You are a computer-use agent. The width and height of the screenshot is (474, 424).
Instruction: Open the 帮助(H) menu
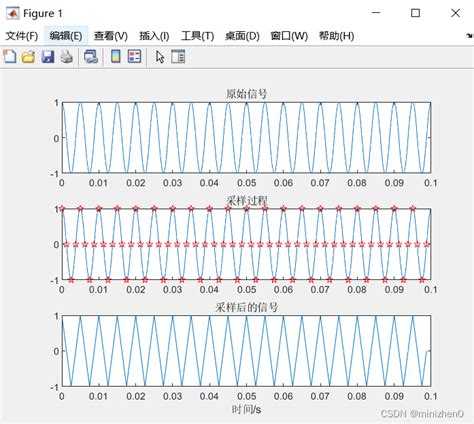[x=336, y=36]
